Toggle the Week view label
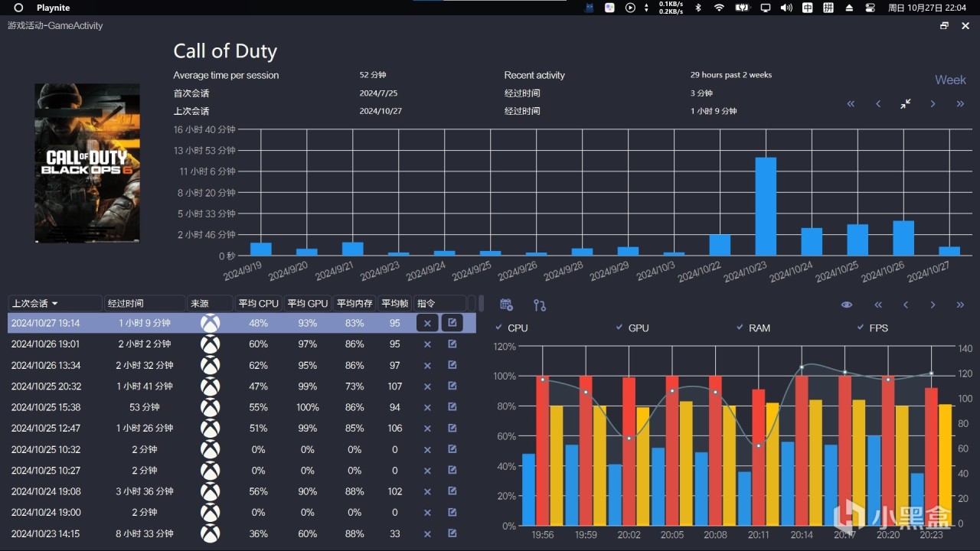 pos(950,80)
